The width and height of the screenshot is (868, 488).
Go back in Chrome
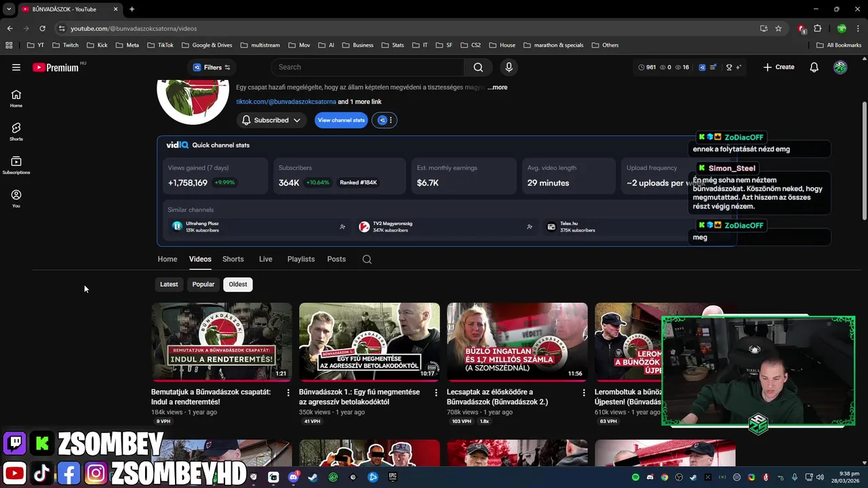[x=9, y=28]
